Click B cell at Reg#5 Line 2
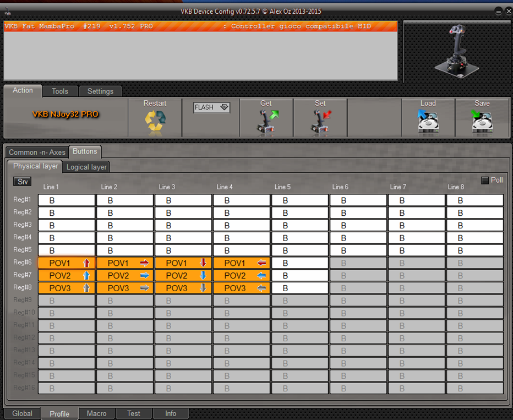 125,250
